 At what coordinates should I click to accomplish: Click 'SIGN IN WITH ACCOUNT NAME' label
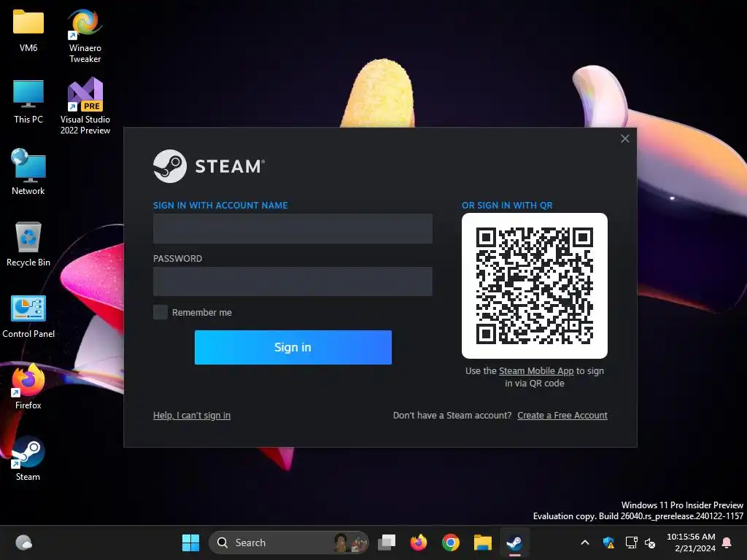[x=220, y=205]
